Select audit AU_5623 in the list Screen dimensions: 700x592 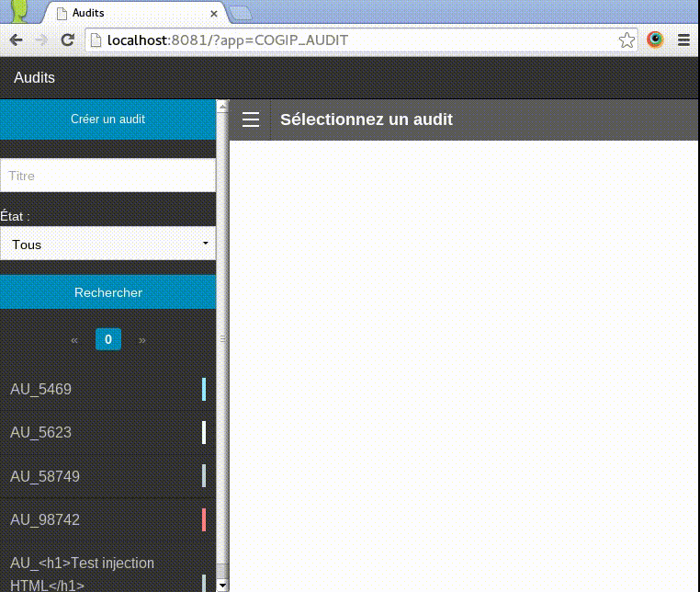click(107, 432)
